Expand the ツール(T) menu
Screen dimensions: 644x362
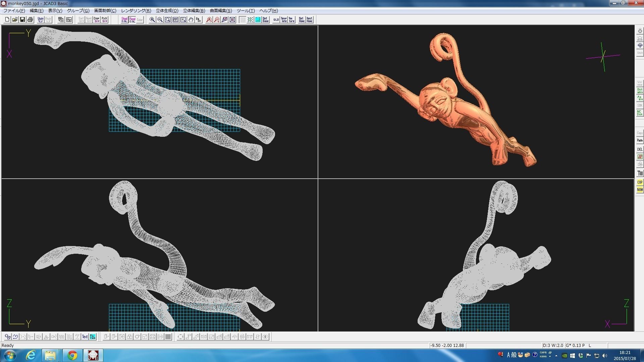coord(246,11)
